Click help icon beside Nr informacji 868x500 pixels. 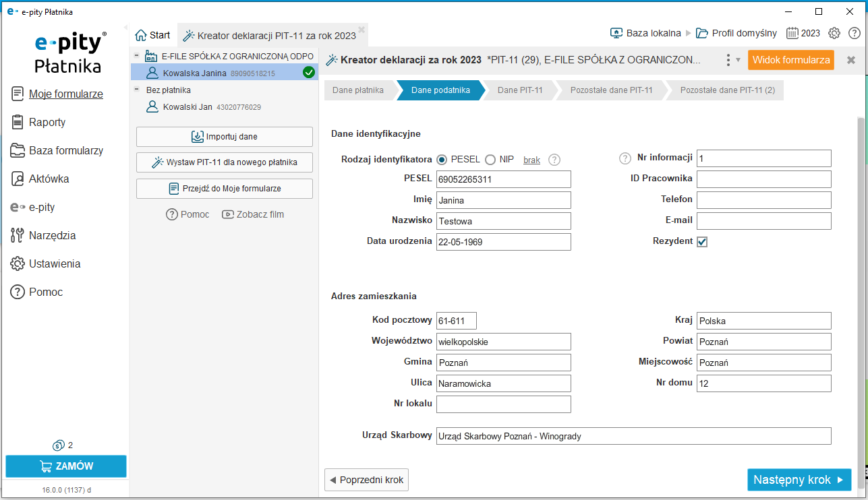tap(625, 158)
